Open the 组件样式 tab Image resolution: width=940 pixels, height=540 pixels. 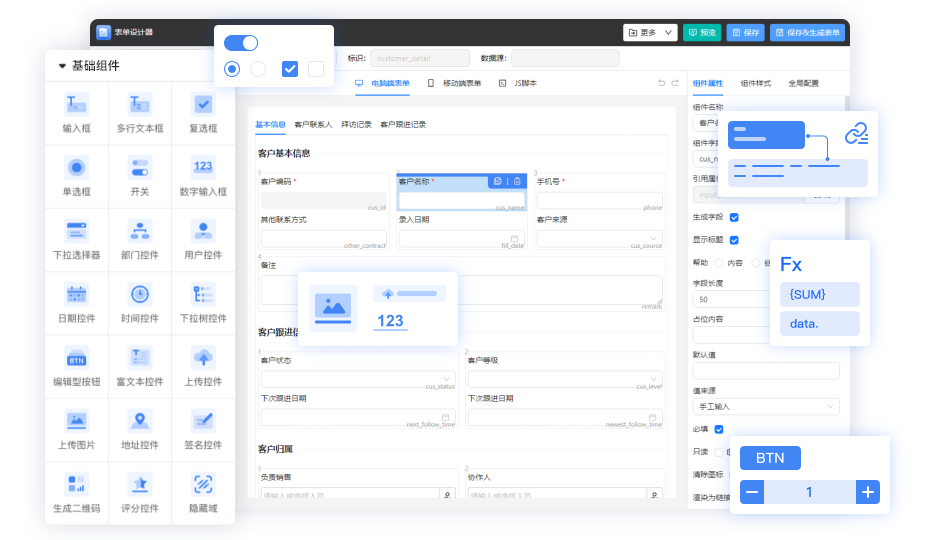tap(755, 83)
